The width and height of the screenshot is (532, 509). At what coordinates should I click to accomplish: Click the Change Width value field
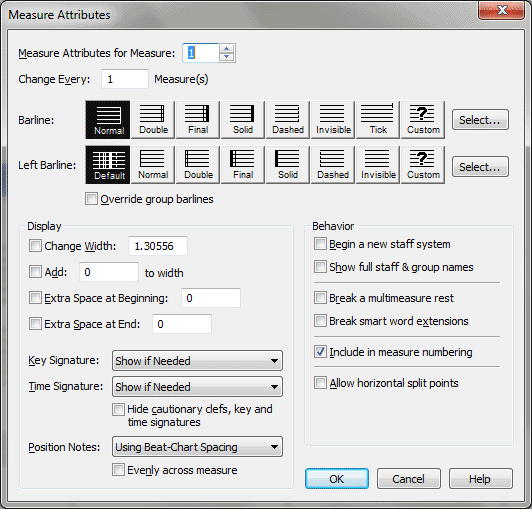[x=158, y=246]
